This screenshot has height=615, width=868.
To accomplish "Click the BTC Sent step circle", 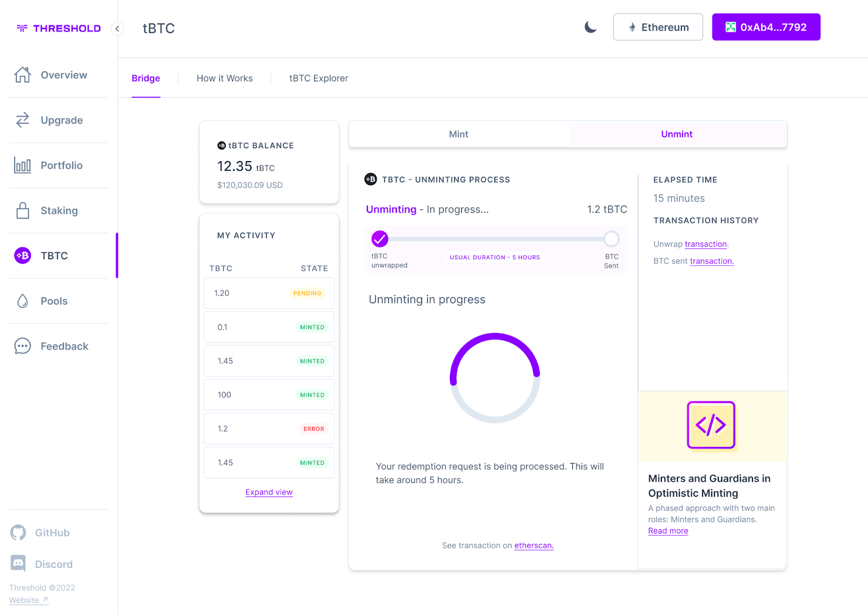I will pos(611,239).
